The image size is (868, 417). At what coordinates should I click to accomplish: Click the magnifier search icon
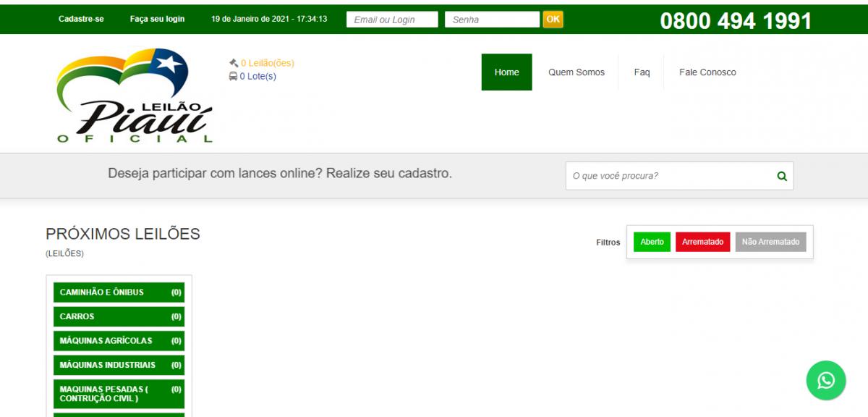coord(782,176)
